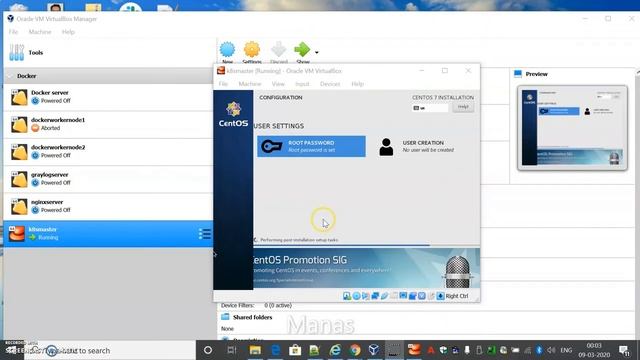Click the Preview panel header icon
This screenshot has height=360, width=640.
click(518, 74)
